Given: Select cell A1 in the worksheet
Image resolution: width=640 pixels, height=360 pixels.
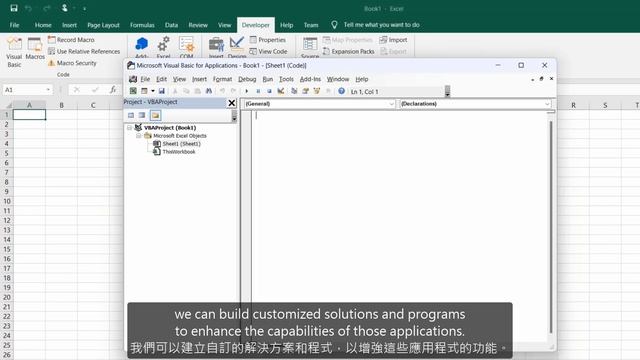Looking at the screenshot, I should click(x=29, y=115).
